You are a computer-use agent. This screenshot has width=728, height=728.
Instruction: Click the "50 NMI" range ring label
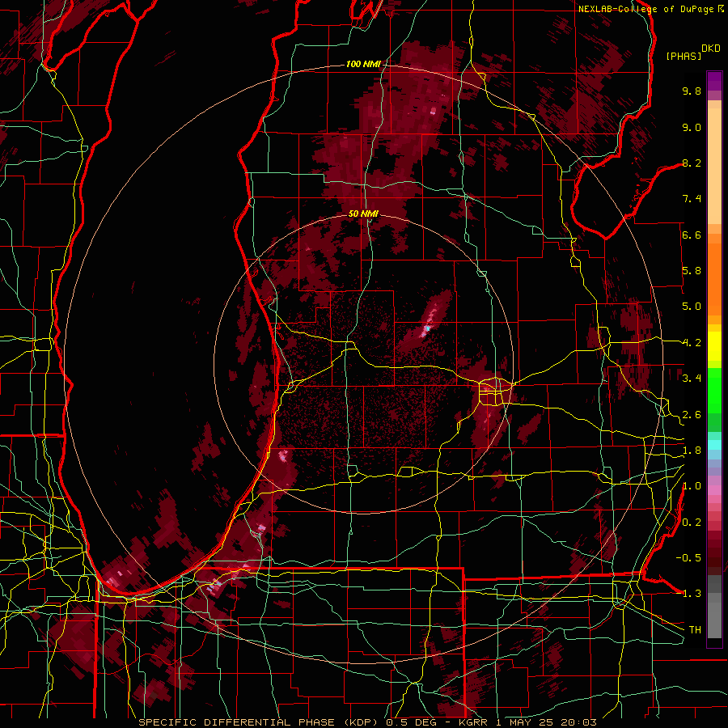(363, 214)
